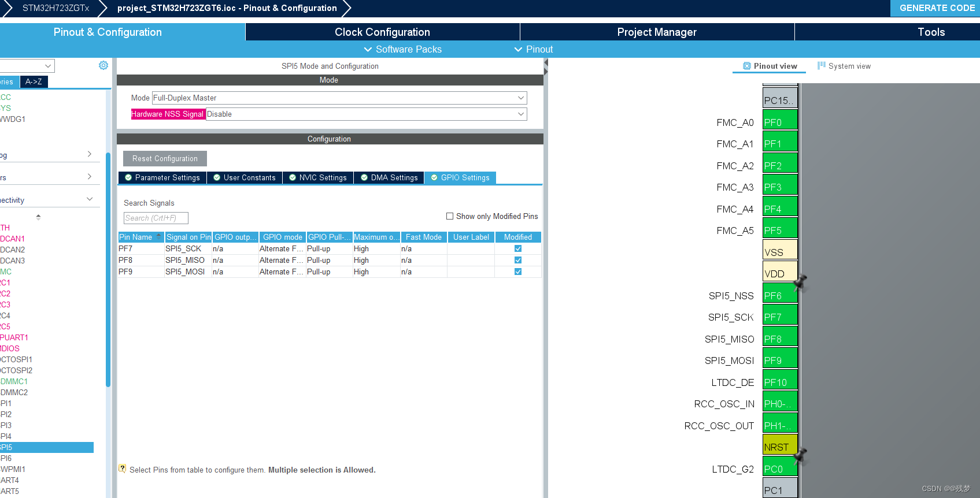Click the pushpin icon near PC0 pin

click(801, 456)
